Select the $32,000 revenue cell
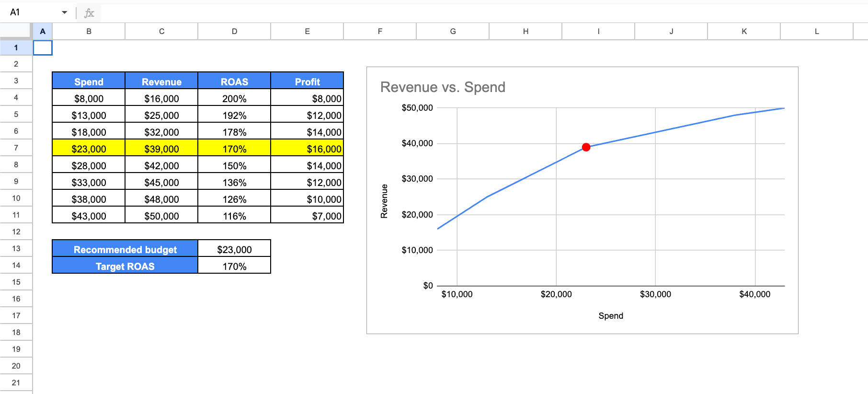Viewport: 868px width, 394px height. point(161,131)
